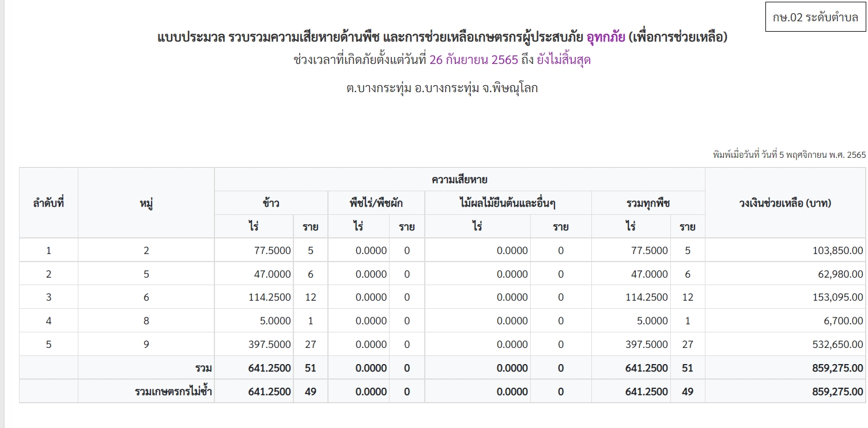Viewport: 868px width, 428px height.
Task: Click ข้าว ไร่ total 641.2500 in รวม row
Action: click(270, 368)
